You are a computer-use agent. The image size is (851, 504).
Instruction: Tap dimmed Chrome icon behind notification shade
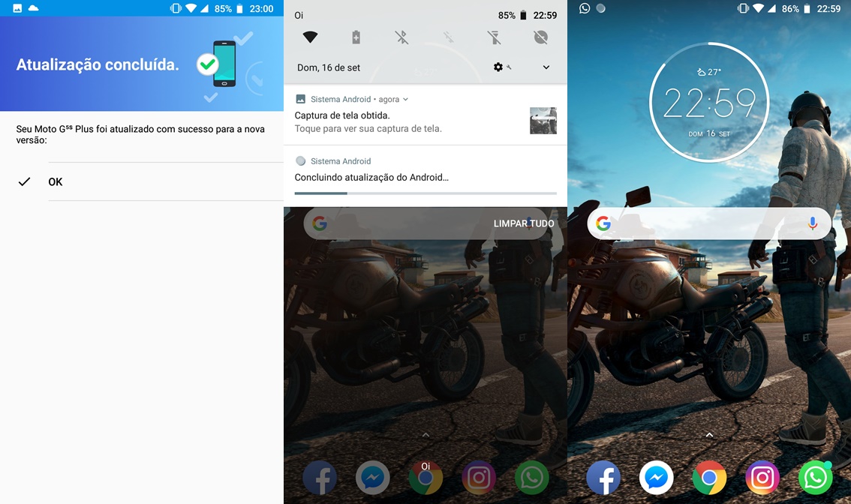[x=425, y=478]
